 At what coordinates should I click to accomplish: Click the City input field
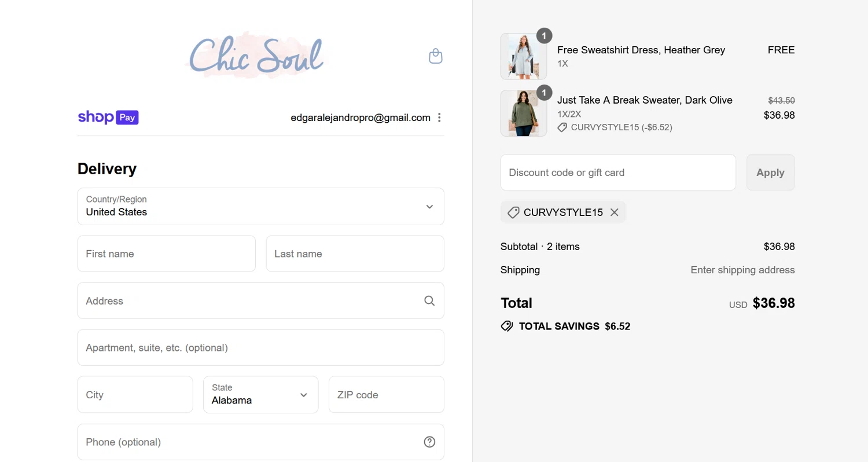point(135,395)
